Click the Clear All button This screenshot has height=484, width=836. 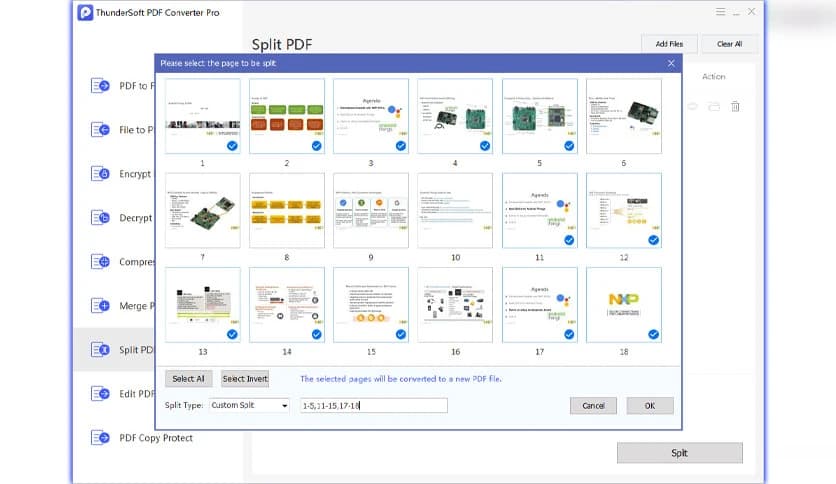point(729,44)
